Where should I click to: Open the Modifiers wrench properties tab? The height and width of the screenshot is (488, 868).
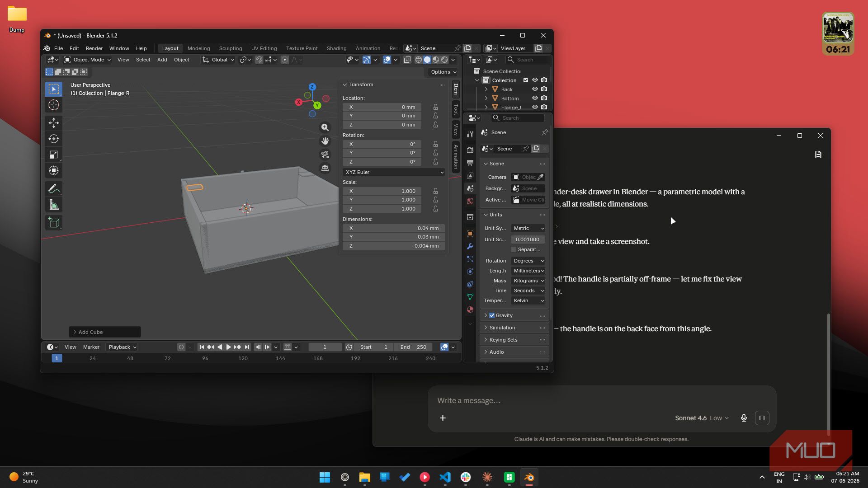(x=470, y=246)
